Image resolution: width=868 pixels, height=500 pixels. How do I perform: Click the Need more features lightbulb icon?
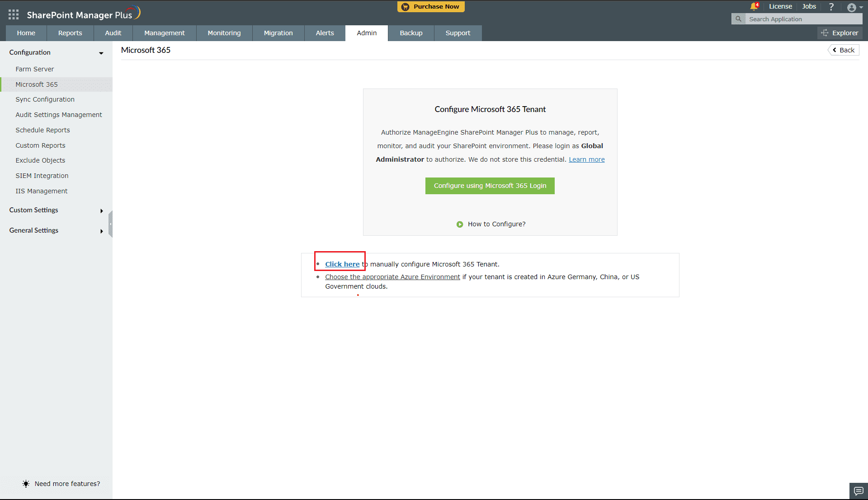(26, 483)
